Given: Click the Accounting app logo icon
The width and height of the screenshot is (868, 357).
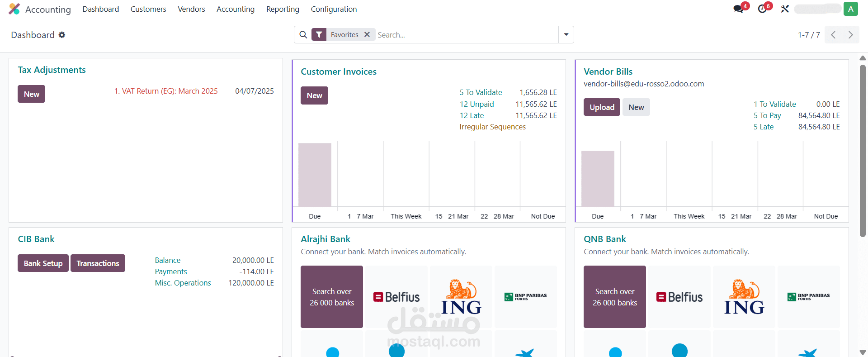Looking at the screenshot, I should click(14, 9).
